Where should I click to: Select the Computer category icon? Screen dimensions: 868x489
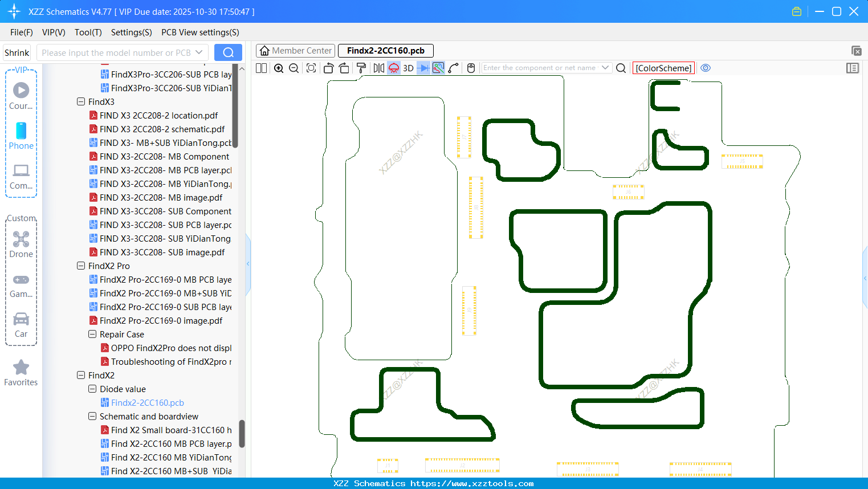click(x=21, y=177)
